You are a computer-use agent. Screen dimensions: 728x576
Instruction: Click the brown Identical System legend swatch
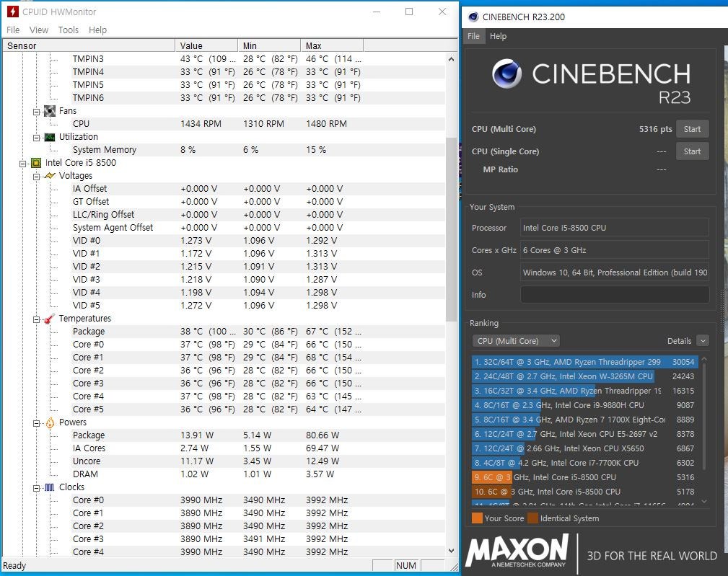click(x=533, y=518)
